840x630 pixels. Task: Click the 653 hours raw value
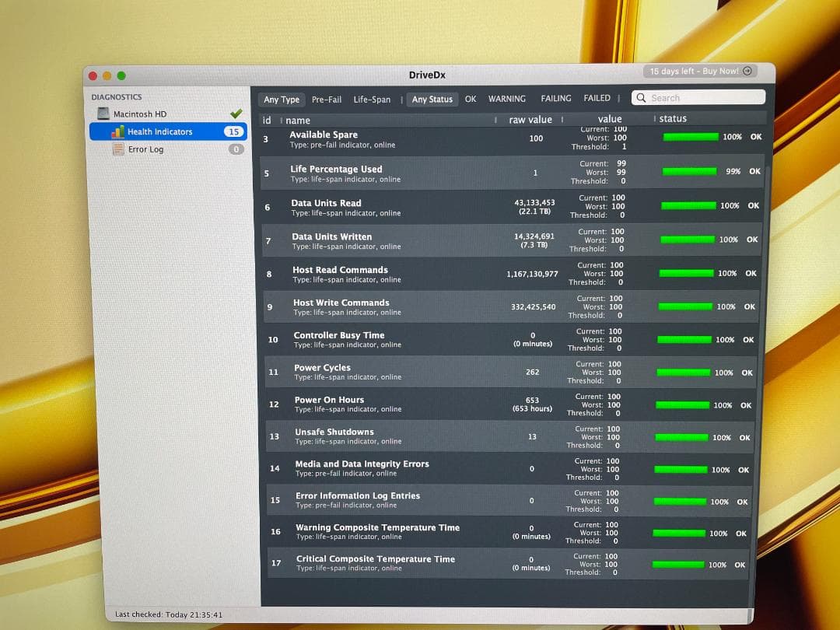(x=532, y=409)
